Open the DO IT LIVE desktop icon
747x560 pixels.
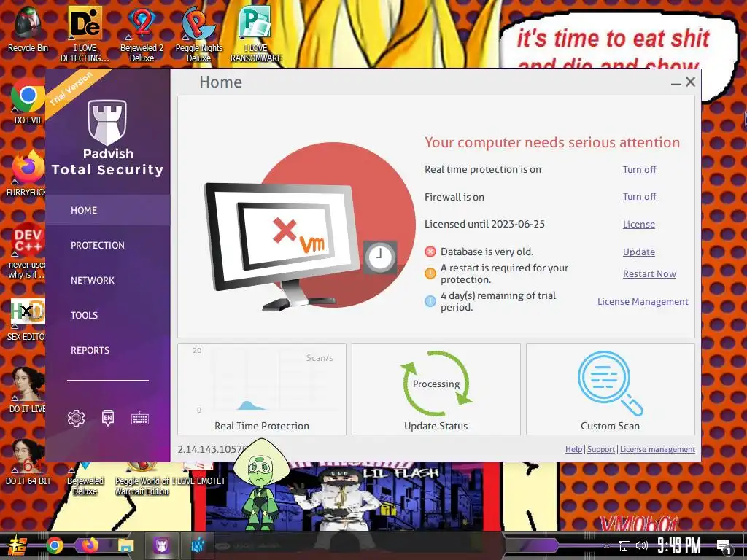pyautogui.click(x=28, y=389)
